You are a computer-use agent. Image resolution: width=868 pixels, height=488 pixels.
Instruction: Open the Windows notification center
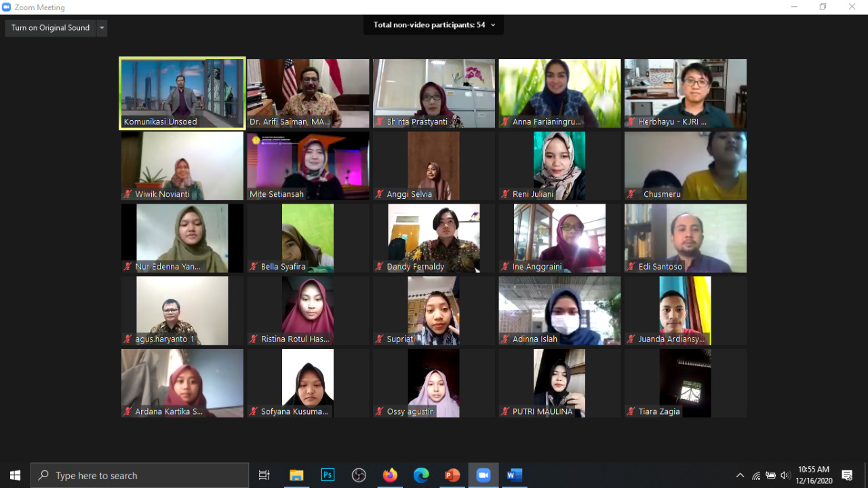coord(847,475)
